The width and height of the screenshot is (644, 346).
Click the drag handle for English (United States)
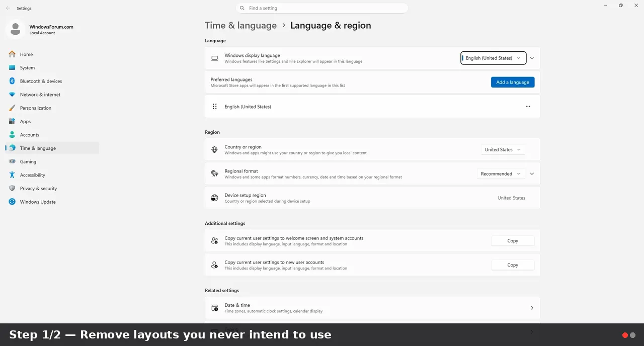[x=215, y=107]
